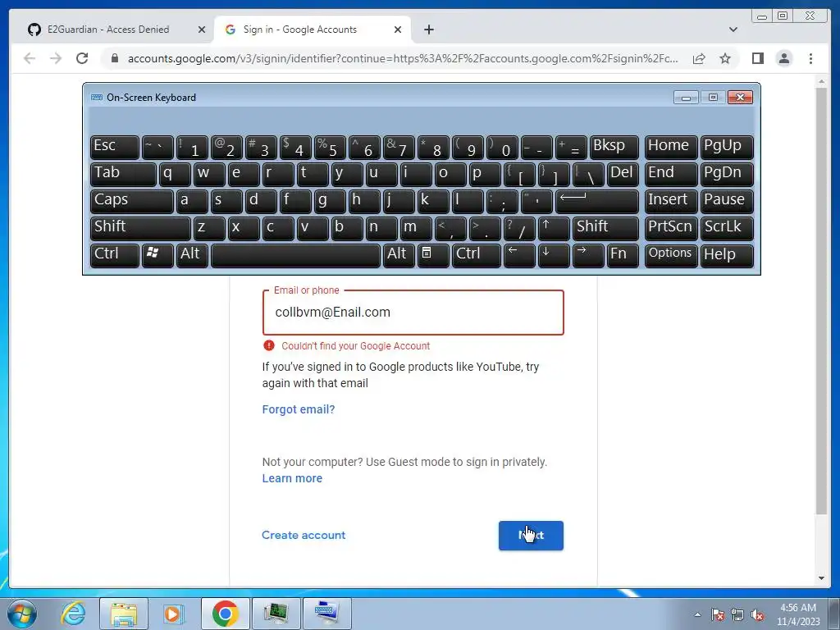840x630 pixels.
Task: Toggle the right Alt key
Action: tap(399, 255)
